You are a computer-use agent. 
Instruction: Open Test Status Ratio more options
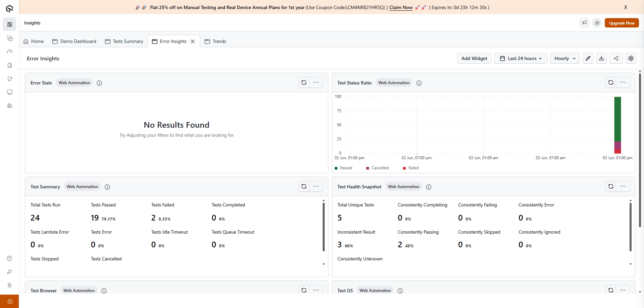point(623,82)
